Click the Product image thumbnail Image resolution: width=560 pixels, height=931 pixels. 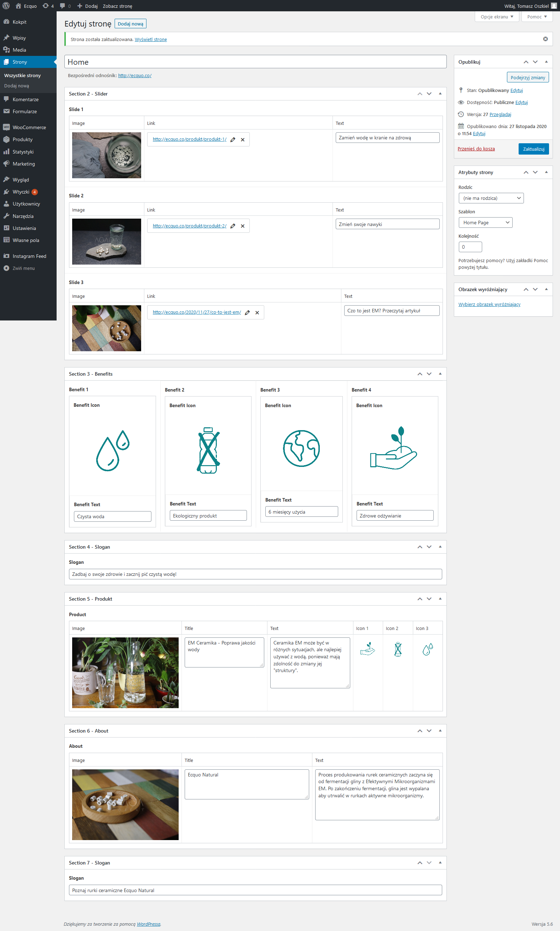coord(125,672)
